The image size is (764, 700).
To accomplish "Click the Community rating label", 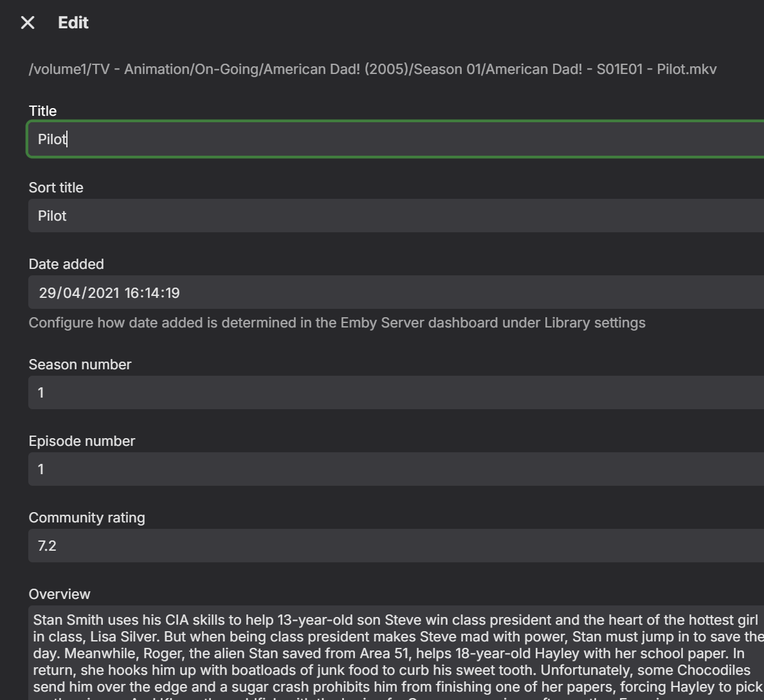I will [x=87, y=517].
